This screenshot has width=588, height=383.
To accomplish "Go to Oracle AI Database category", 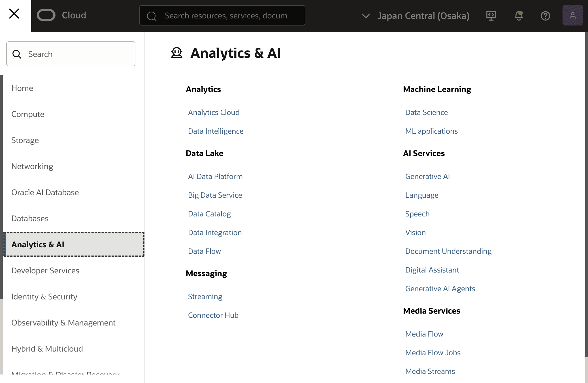I will (45, 192).
